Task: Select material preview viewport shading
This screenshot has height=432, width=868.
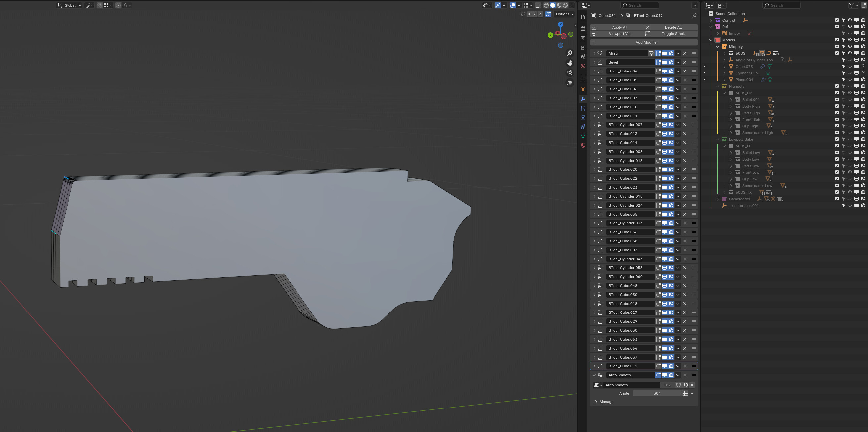Action: click(x=559, y=5)
